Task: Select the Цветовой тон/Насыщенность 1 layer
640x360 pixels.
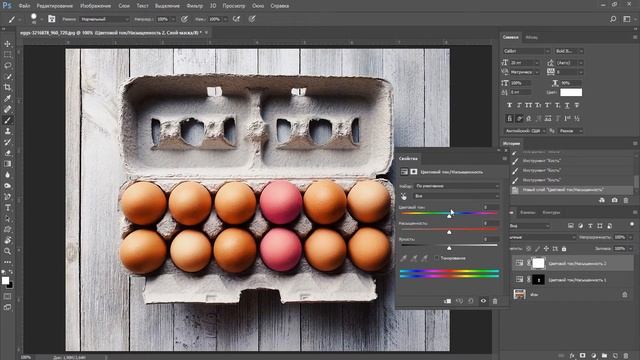Action: pos(573,280)
